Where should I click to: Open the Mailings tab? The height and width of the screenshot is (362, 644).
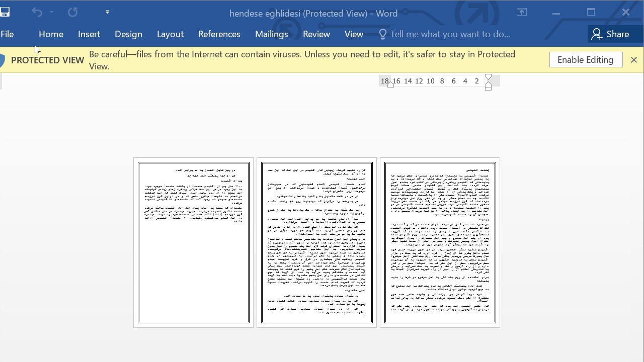click(x=271, y=34)
